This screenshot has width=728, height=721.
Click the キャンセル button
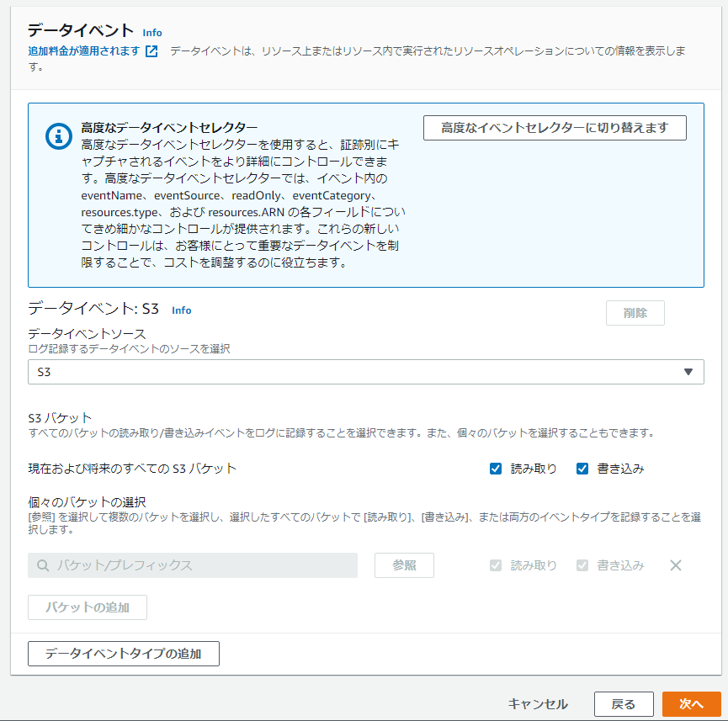pos(538,704)
